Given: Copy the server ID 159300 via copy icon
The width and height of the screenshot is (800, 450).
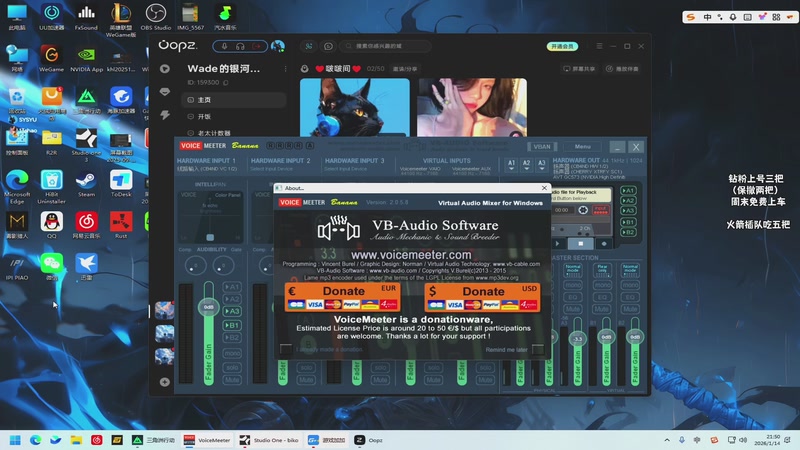Looking at the screenshot, I should point(226,83).
